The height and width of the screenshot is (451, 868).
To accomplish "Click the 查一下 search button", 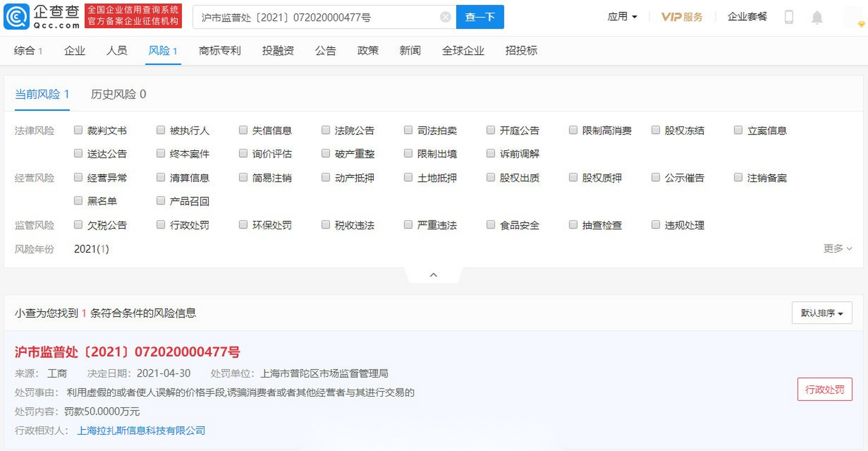I will tap(480, 17).
